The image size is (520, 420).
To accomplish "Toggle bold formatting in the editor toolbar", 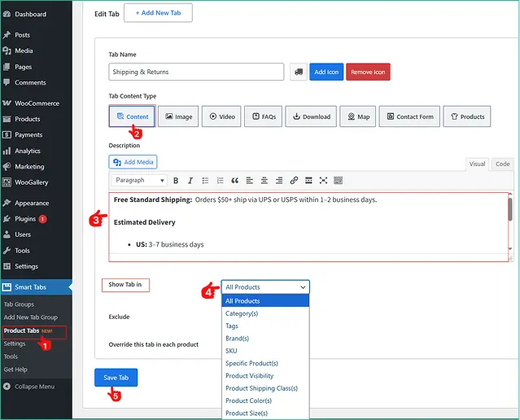I will [175, 181].
